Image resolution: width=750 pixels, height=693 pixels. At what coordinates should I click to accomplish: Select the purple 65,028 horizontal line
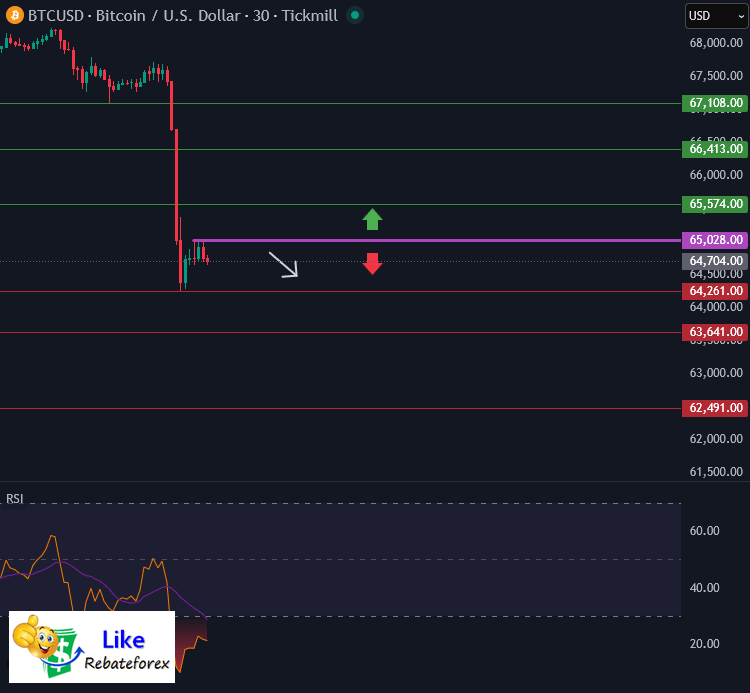point(437,240)
